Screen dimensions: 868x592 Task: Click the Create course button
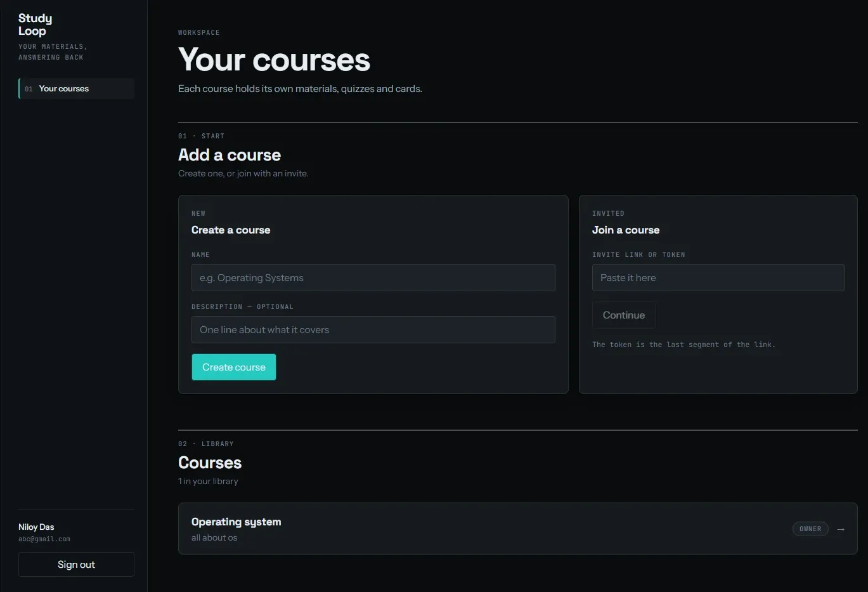[x=234, y=367]
